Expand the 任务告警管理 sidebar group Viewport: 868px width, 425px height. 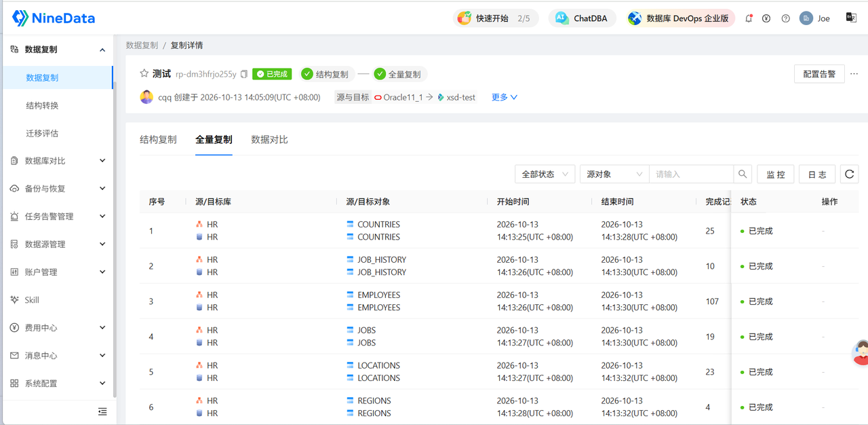102,217
